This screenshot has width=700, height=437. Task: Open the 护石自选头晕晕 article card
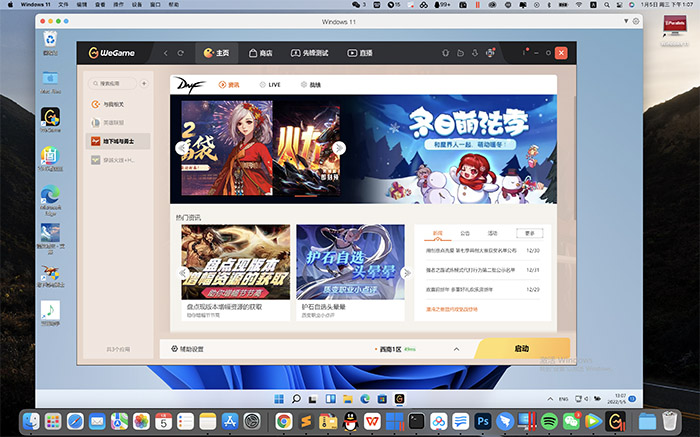click(x=350, y=272)
